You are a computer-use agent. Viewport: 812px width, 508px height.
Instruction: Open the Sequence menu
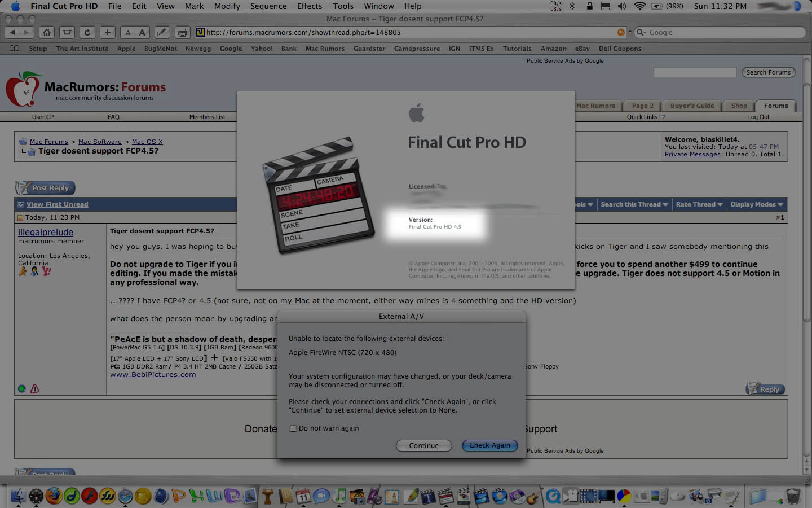[x=268, y=6]
